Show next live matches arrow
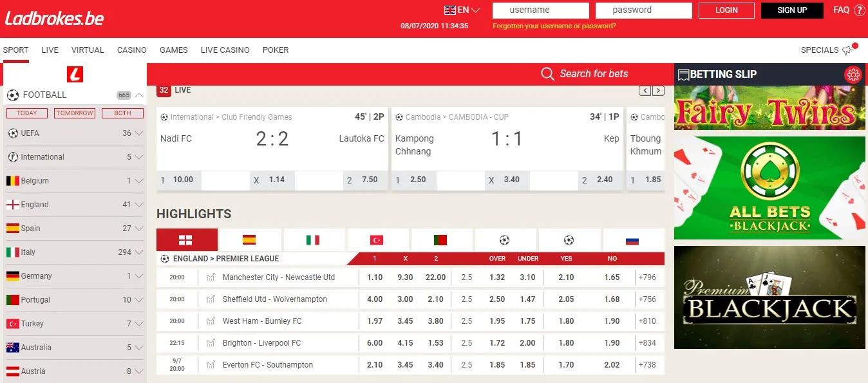Viewport: 868px width, 383px height. [658, 91]
